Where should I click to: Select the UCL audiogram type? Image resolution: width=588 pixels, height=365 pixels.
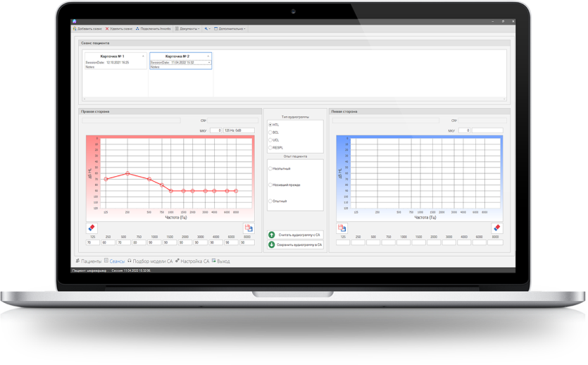[270, 140]
